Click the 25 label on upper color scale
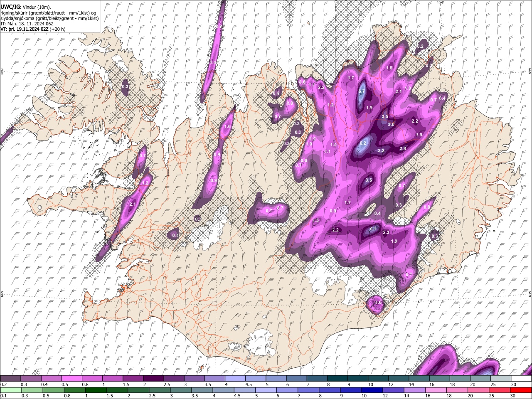Image resolution: width=532 pixels, height=399 pixels. point(493,384)
